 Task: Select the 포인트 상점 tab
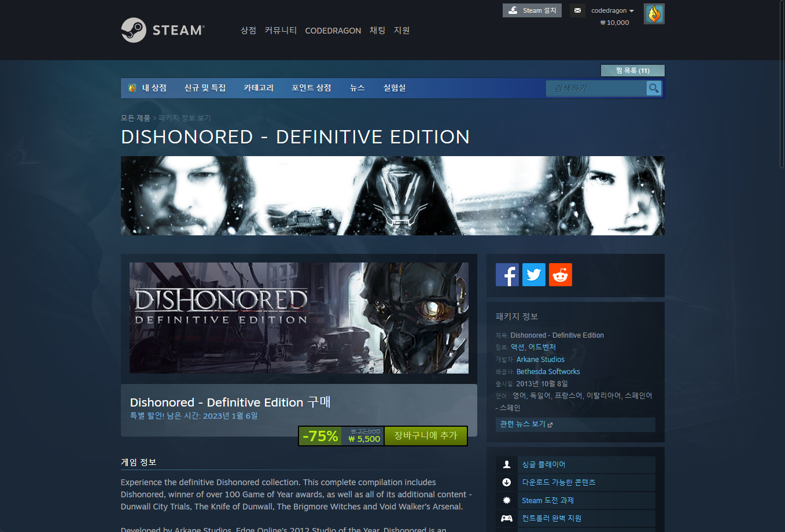[x=311, y=88]
